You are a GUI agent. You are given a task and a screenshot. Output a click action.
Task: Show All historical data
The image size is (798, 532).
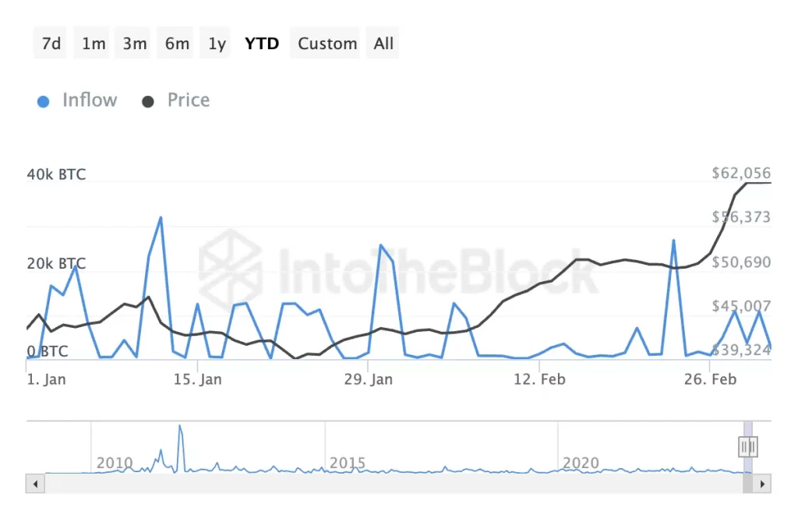[x=383, y=44]
